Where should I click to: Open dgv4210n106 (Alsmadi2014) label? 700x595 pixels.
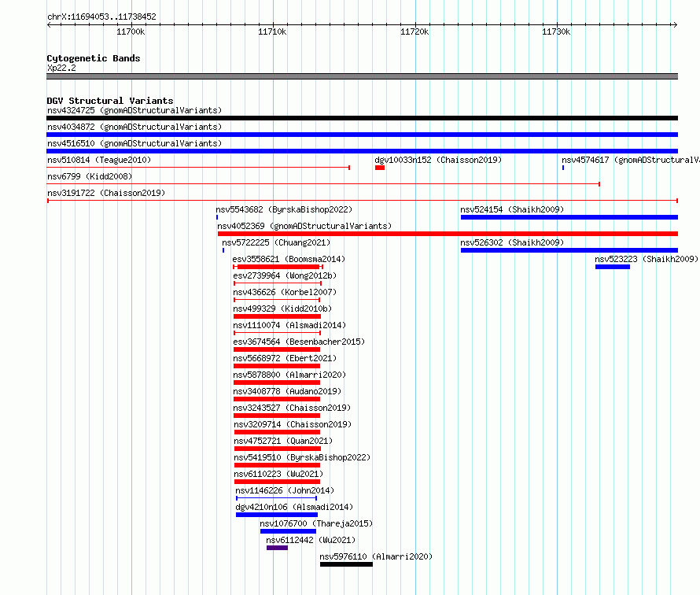click(x=294, y=507)
